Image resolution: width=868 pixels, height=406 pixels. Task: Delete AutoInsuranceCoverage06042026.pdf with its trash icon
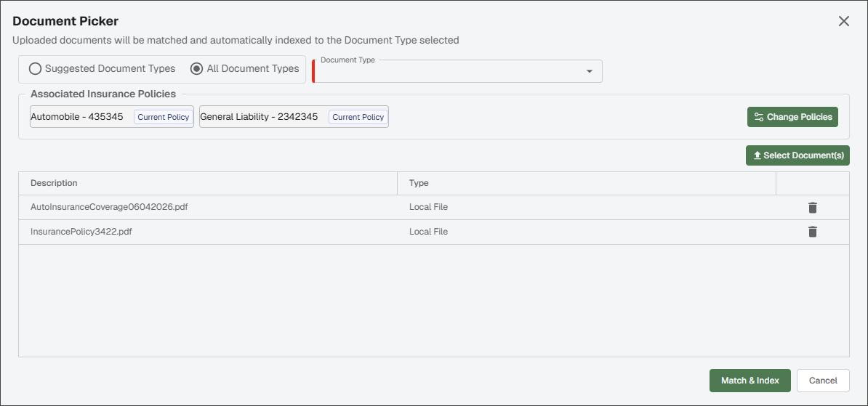tap(812, 208)
